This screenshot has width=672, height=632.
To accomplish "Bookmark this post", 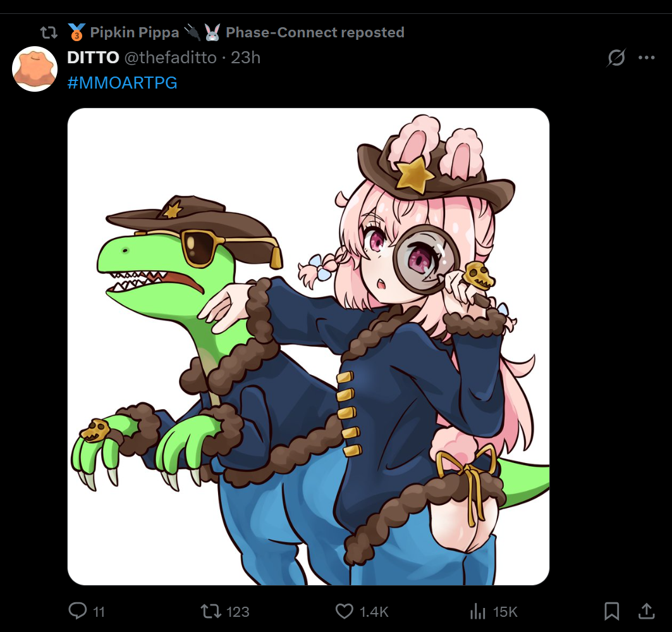I will point(611,611).
